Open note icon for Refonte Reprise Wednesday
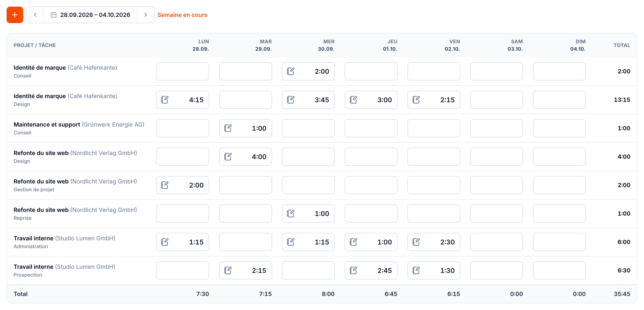 (290, 214)
